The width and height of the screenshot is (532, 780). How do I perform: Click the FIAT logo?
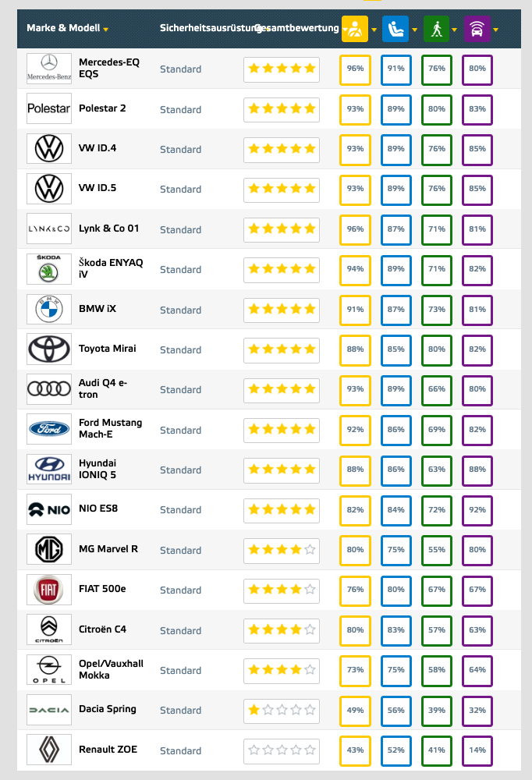(49, 590)
